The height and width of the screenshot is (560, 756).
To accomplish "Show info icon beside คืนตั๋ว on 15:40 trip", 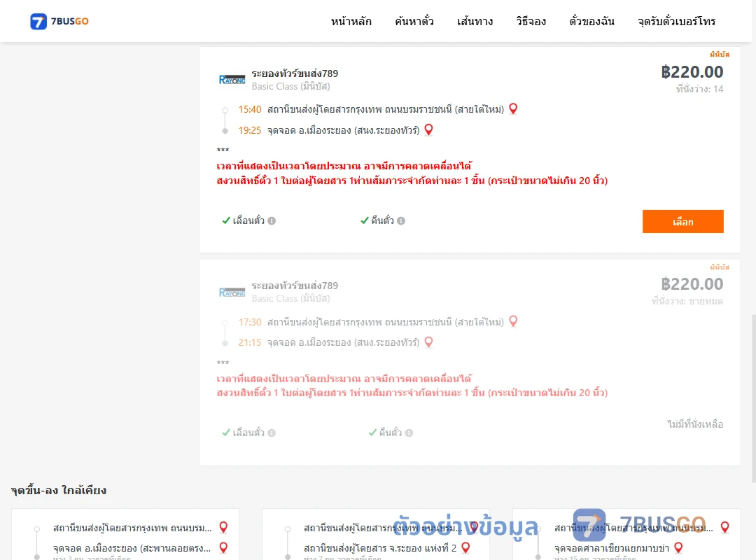I will [401, 221].
